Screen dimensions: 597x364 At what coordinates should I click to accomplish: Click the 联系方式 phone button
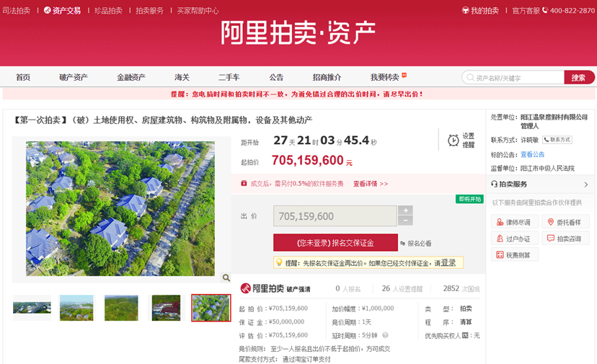[557, 140]
